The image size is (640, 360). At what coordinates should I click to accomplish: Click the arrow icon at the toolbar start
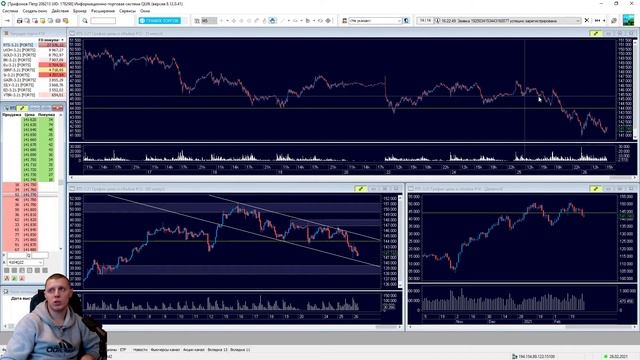click(7, 20)
